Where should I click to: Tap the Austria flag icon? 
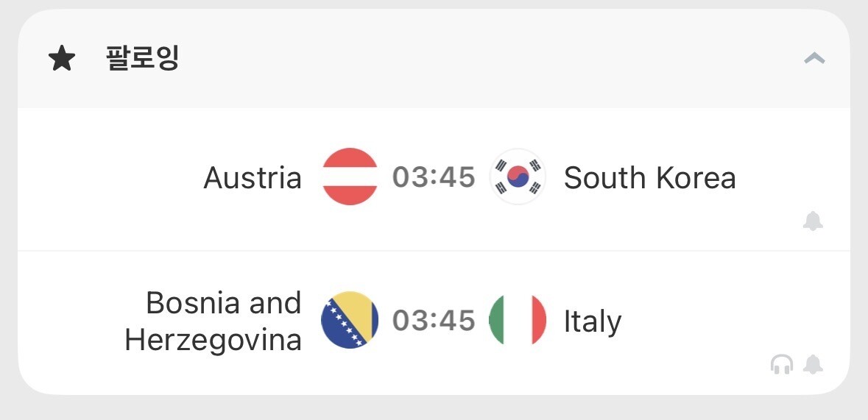click(x=350, y=177)
